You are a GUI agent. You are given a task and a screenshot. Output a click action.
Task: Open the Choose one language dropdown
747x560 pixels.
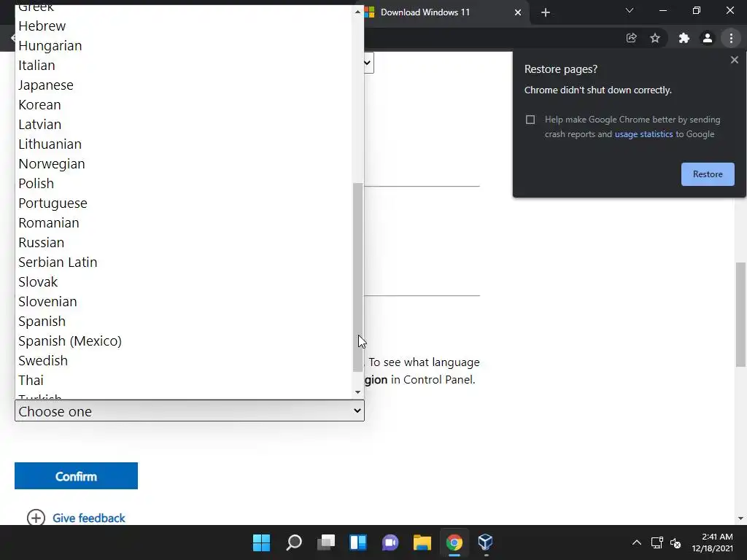coord(190,411)
